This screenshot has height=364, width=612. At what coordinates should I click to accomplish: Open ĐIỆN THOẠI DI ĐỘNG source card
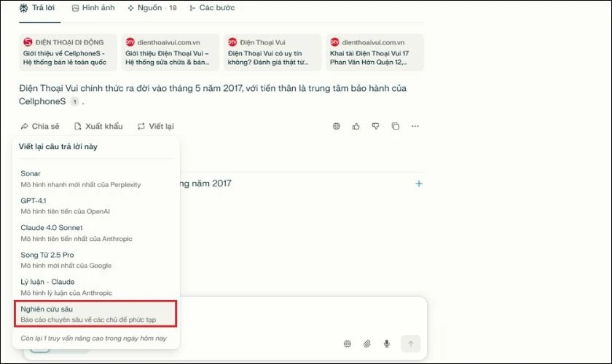point(68,52)
